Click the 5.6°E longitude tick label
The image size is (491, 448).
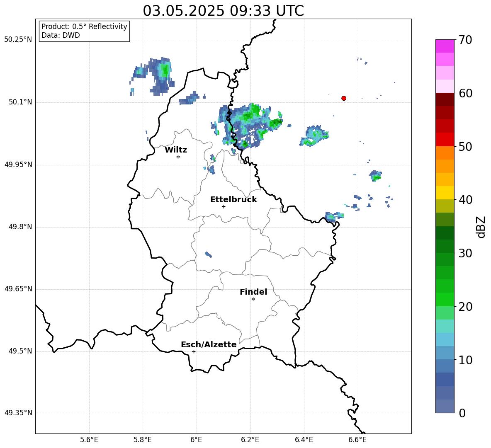pos(89,440)
